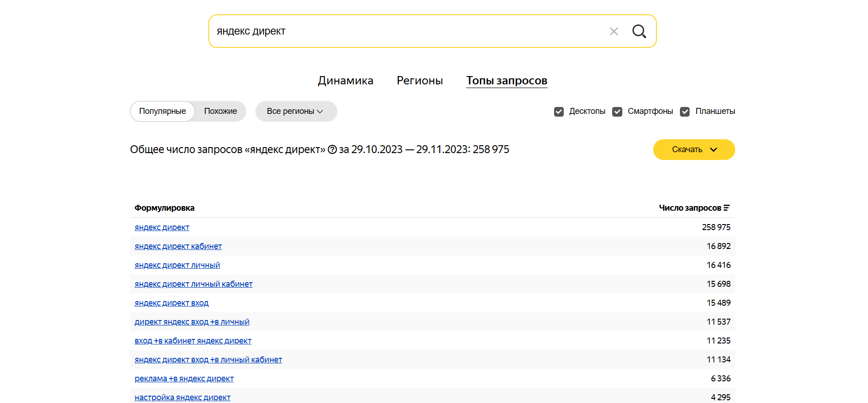Click the 11 134 count value
The width and height of the screenshot is (868, 403).
718,360
